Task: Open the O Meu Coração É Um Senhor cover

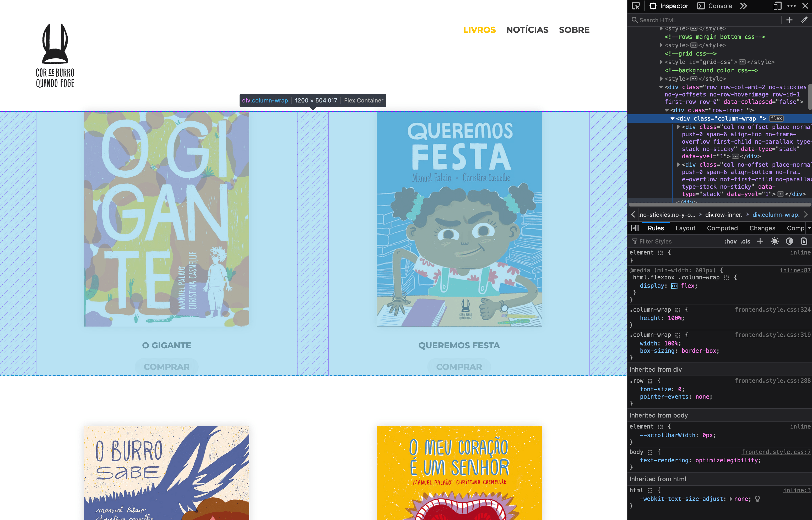Action: [x=459, y=473]
